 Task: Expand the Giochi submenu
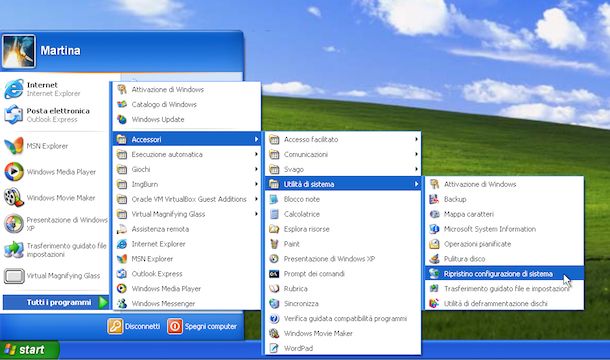point(187,169)
